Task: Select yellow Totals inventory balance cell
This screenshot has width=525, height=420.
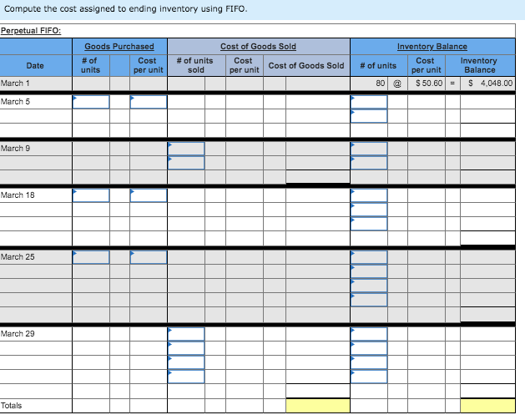Action: click(487, 406)
